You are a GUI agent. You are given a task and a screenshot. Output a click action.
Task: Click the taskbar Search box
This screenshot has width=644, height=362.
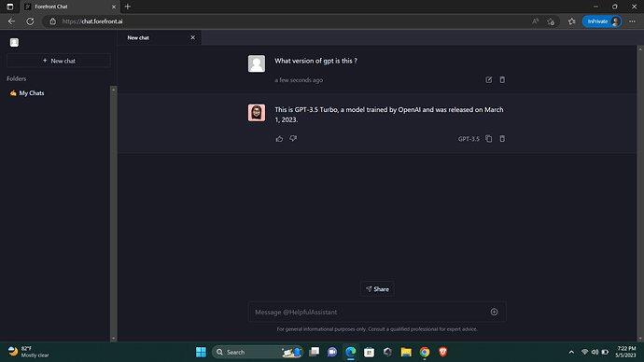point(258,352)
